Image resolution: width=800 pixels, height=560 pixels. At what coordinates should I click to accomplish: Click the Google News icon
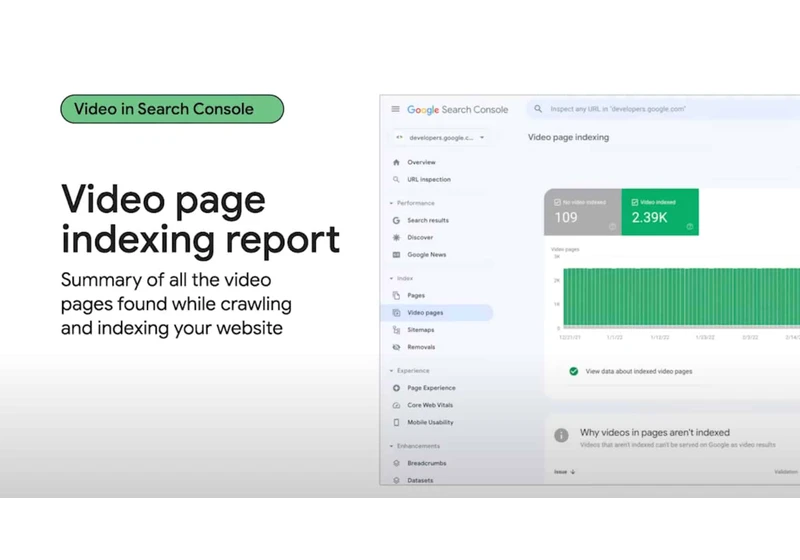coord(396,255)
